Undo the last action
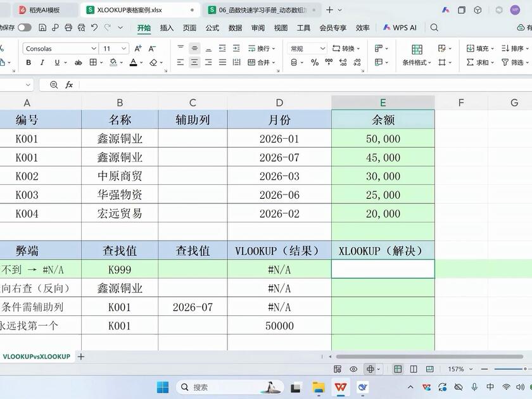 pyautogui.click(x=94, y=28)
